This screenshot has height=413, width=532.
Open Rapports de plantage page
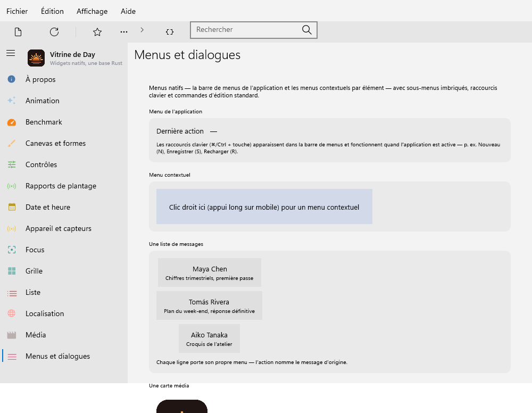(64, 186)
